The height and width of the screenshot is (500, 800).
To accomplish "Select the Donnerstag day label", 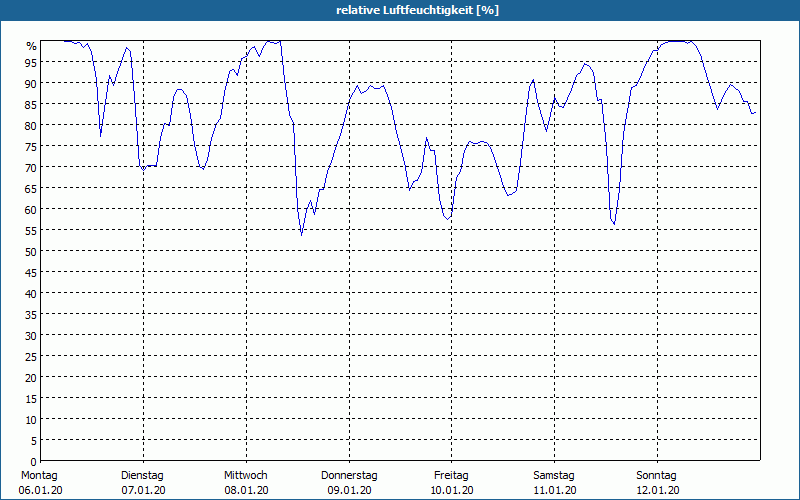I will click(349, 476).
